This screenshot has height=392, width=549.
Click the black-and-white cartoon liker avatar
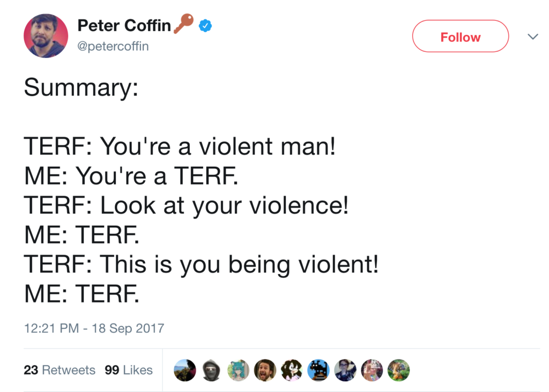pos(292,370)
